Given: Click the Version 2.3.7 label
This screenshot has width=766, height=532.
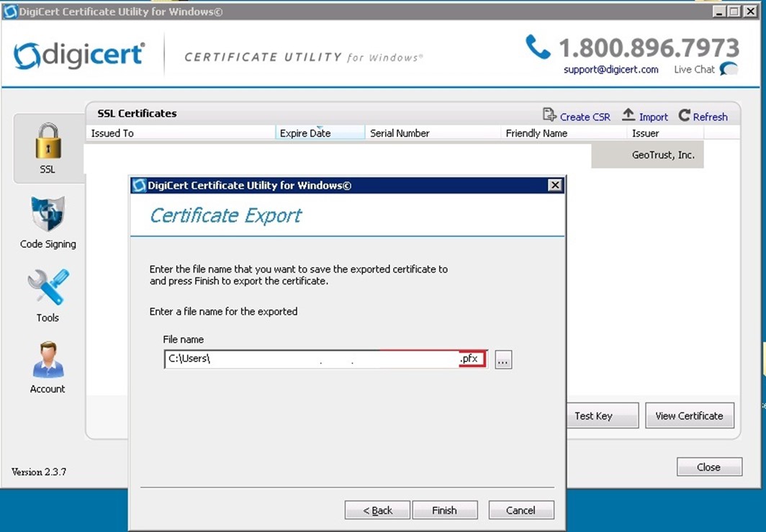Looking at the screenshot, I should pos(39,472).
